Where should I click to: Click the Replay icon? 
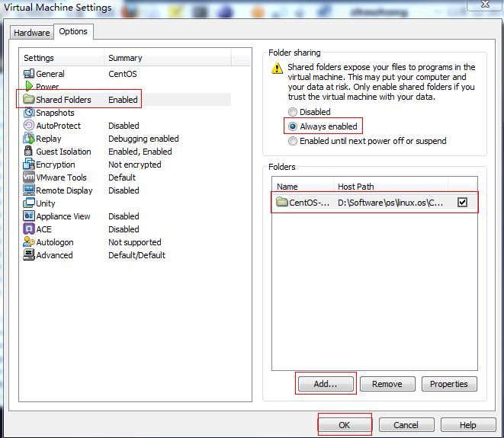29,139
